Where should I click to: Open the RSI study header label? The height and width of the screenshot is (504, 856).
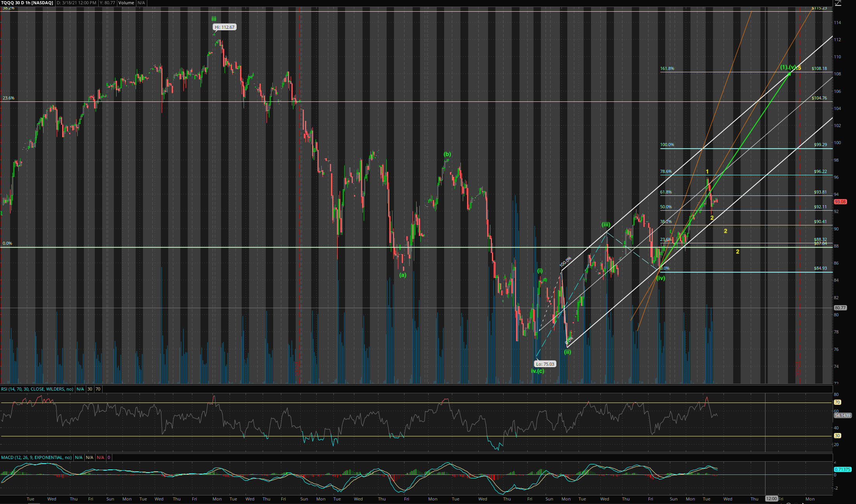click(x=37, y=389)
